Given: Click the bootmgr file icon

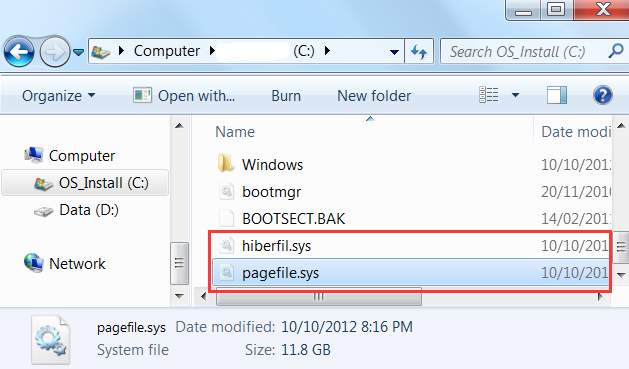Looking at the screenshot, I should pos(226,191).
